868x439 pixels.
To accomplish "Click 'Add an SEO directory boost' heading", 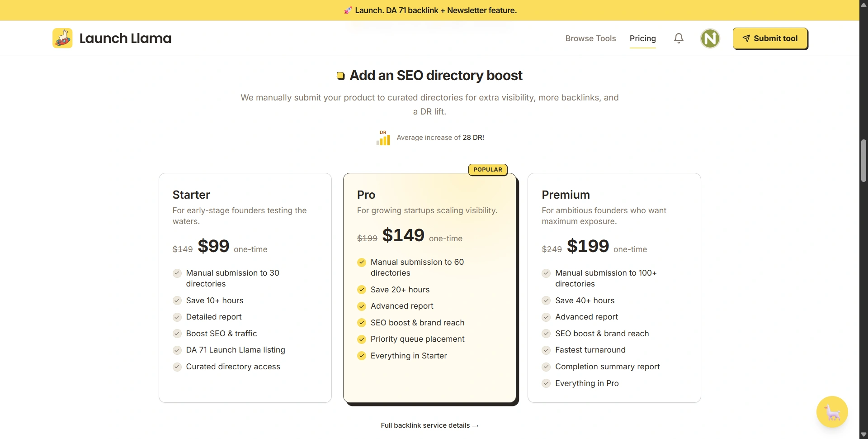I will (x=436, y=76).
